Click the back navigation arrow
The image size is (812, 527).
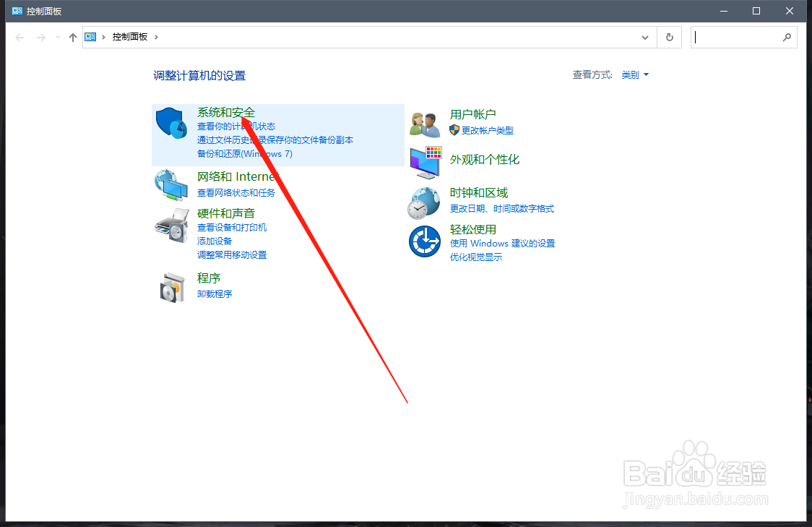pos(20,37)
